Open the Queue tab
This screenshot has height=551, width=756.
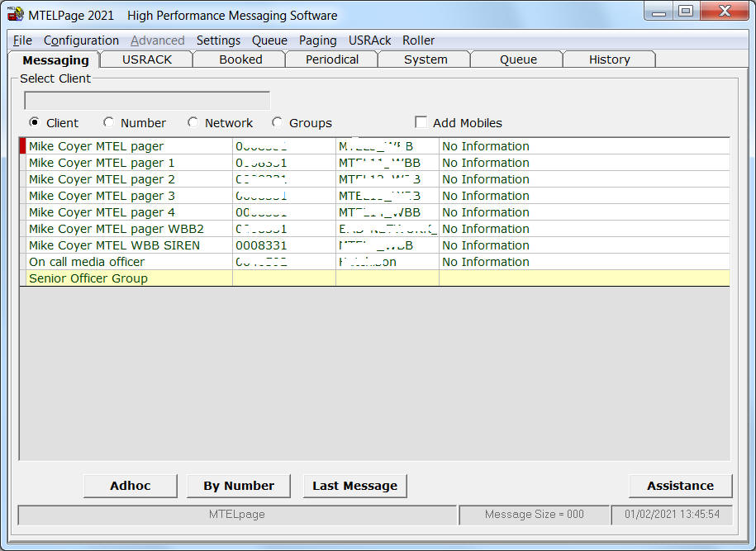coord(518,59)
